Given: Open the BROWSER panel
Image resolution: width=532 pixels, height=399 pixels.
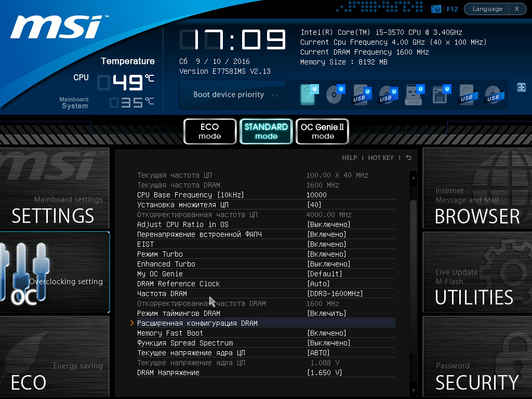Looking at the screenshot, I should (477, 188).
